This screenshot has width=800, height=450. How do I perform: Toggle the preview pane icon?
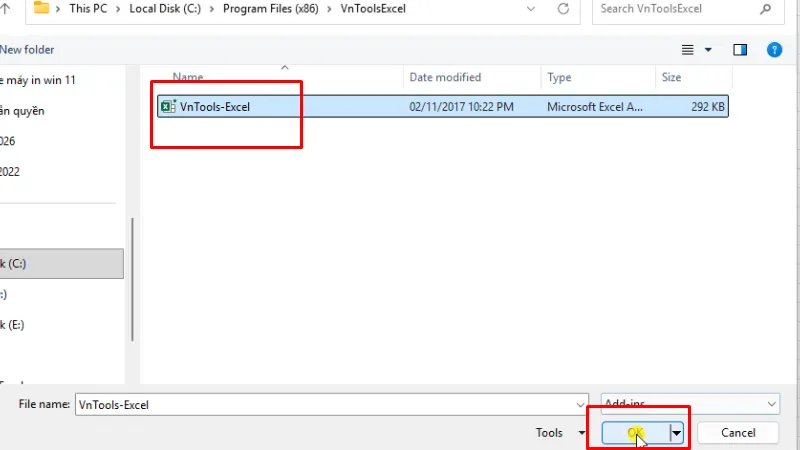coord(740,49)
